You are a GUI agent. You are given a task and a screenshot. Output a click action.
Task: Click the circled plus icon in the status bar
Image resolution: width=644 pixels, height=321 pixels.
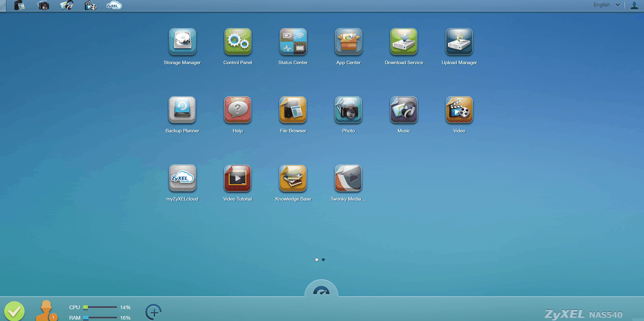(x=154, y=312)
